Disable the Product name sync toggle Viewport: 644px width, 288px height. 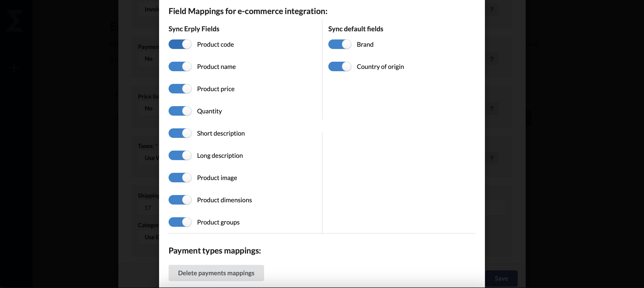[180, 67]
